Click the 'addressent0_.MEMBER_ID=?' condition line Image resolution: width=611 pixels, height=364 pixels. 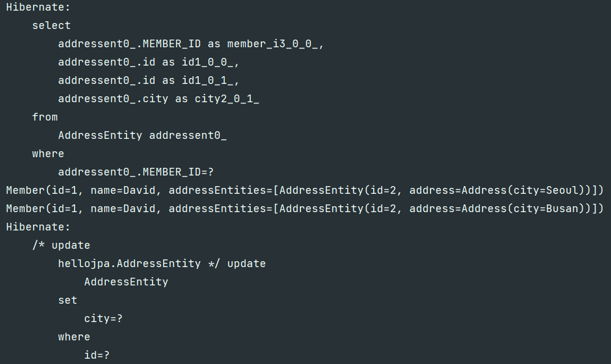click(136, 172)
